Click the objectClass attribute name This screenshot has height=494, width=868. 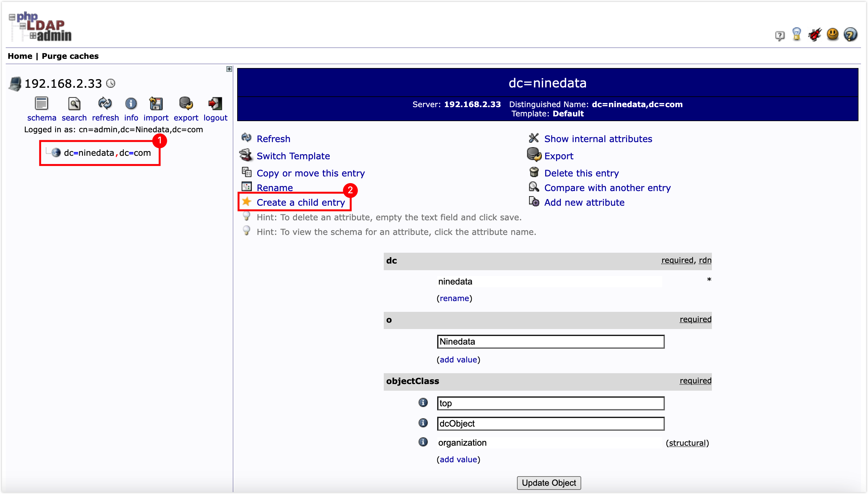pos(412,381)
